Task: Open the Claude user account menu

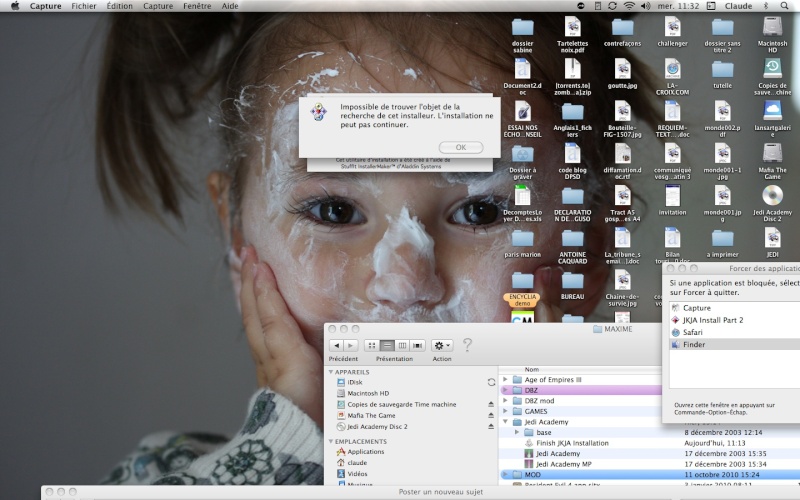Action: click(738, 6)
